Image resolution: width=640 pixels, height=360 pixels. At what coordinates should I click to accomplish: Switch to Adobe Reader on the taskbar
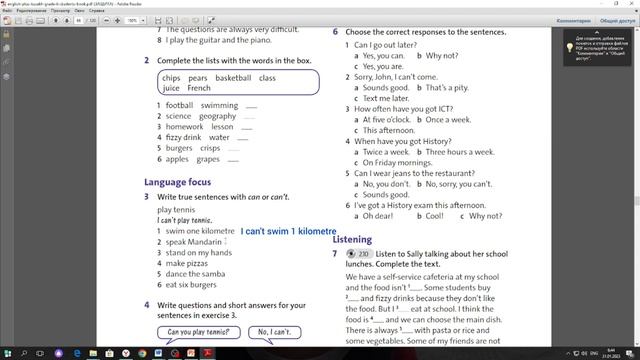(x=207, y=353)
